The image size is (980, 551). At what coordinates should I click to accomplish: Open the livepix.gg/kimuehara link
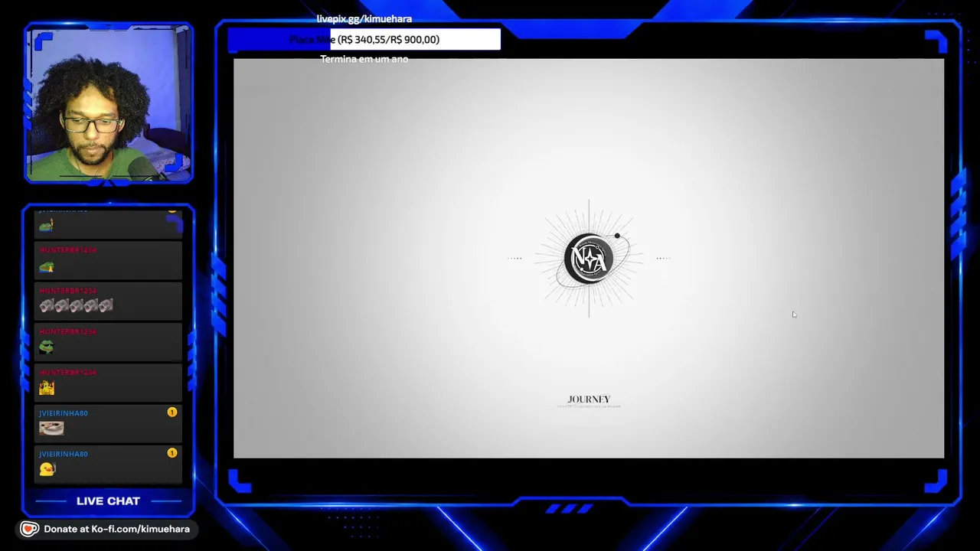point(364,18)
